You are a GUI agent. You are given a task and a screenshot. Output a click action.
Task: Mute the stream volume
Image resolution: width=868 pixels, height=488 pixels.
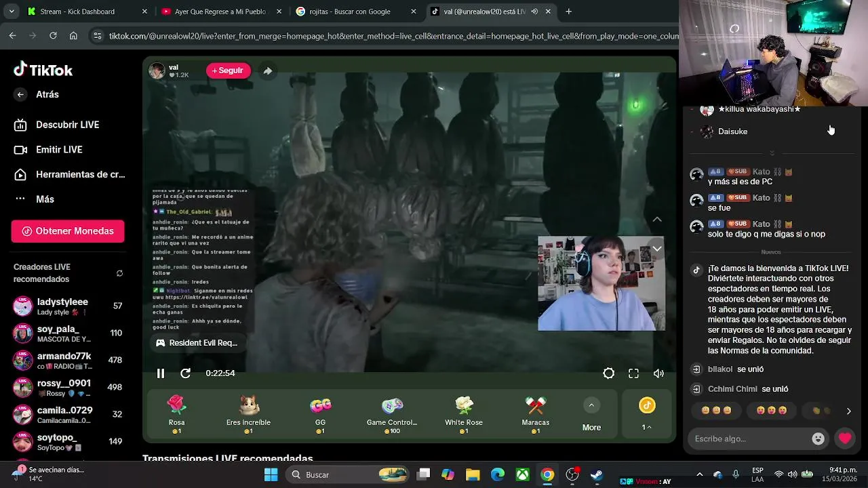(x=658, y=373)
